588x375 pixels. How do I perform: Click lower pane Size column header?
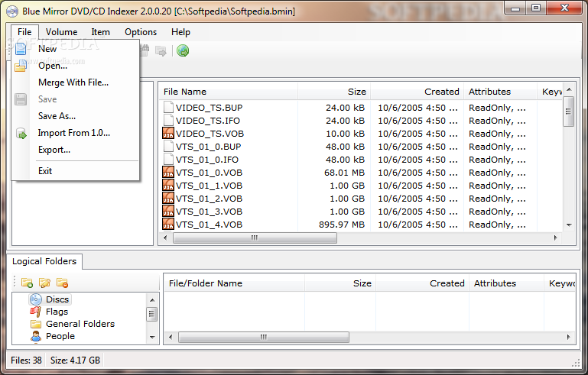tap(340, 283)
